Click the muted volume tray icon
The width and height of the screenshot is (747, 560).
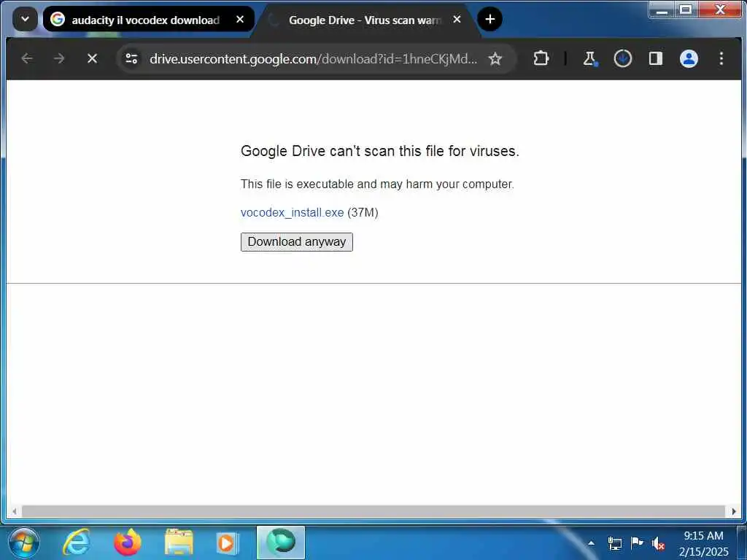(x=659, y=542)
